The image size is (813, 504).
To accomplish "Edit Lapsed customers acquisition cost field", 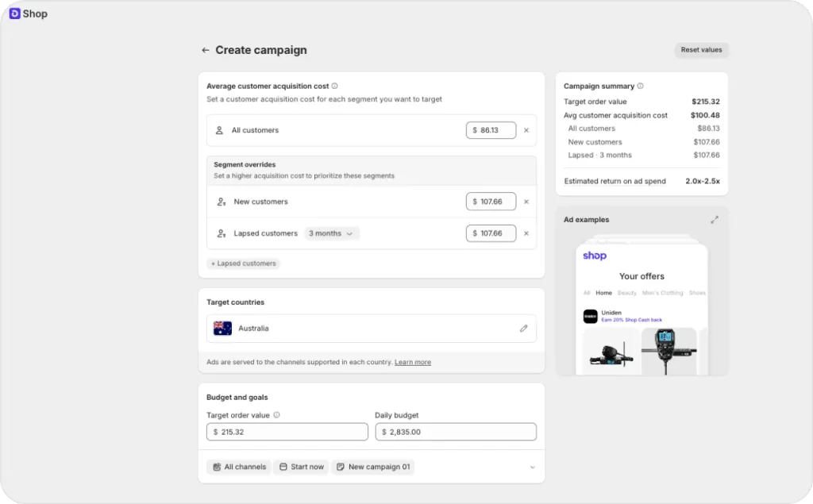I will [491, 233].
